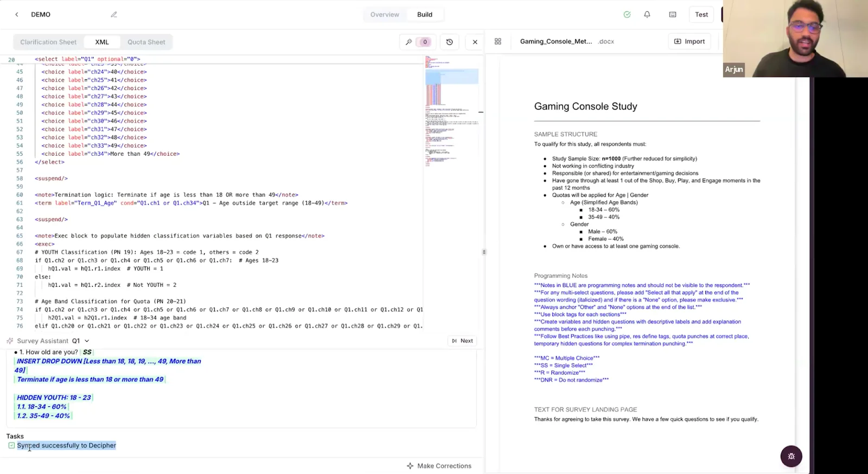
Task: Click the Gaming_Console_Met... document file name
Action: pos(556,41)
